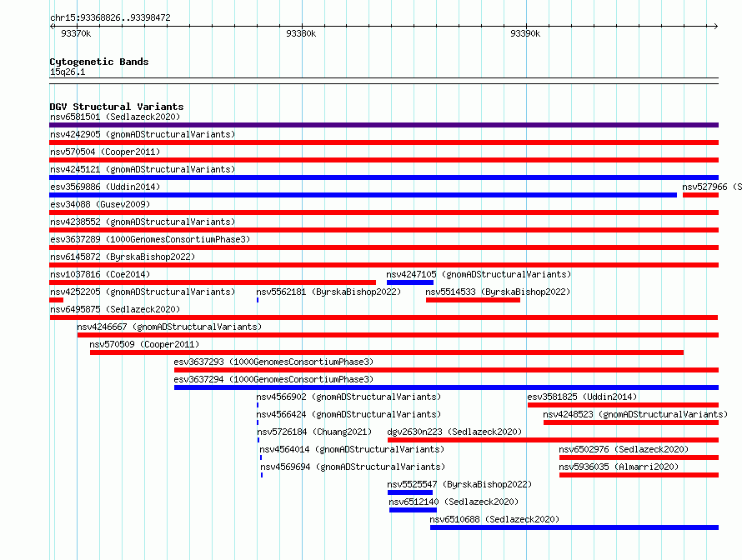
Task: Select the nsv4246667 gnomAD variant label
Action: 169,327
